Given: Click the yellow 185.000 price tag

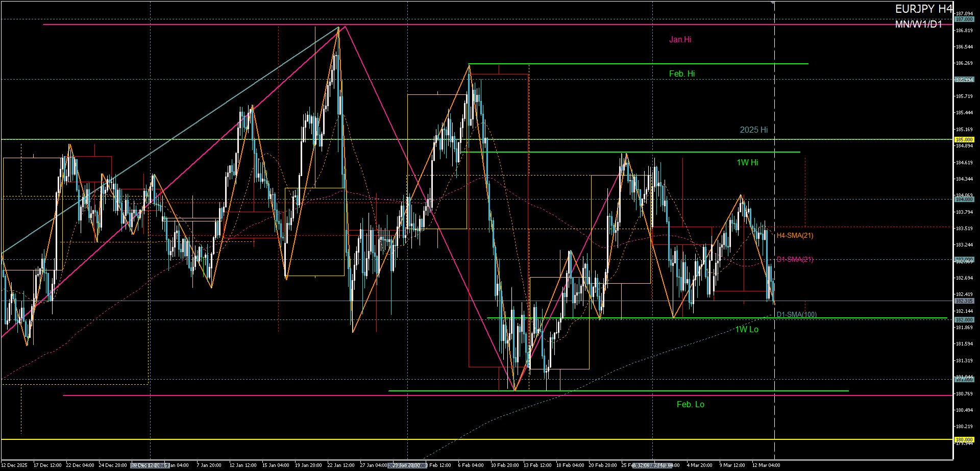Looking at the screenshot, I should coord(964,139).
